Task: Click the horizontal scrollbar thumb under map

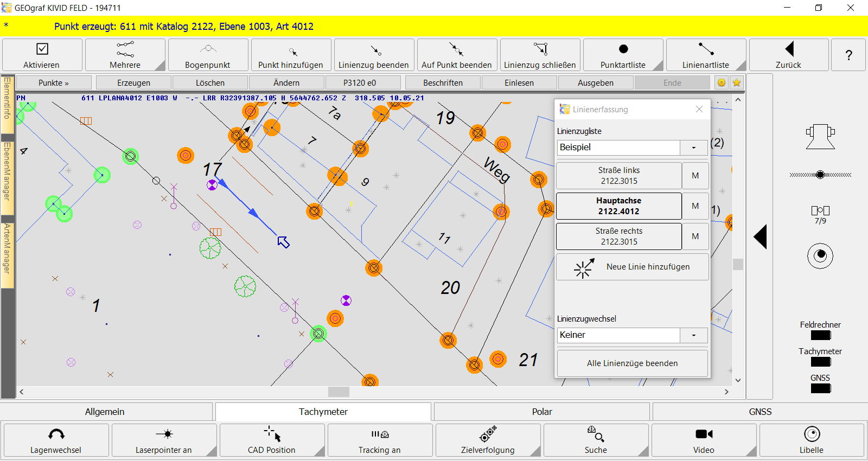Action: (x=339, y=392)
